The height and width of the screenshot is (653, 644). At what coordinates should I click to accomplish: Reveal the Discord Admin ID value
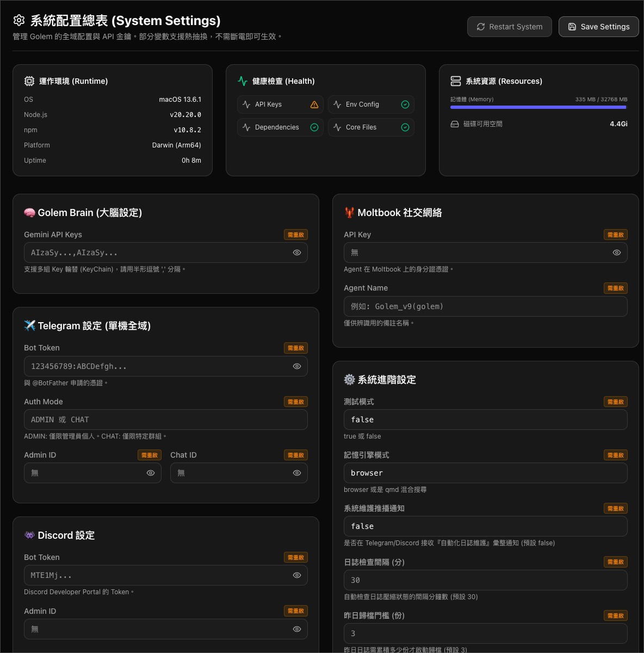(297, 629)
